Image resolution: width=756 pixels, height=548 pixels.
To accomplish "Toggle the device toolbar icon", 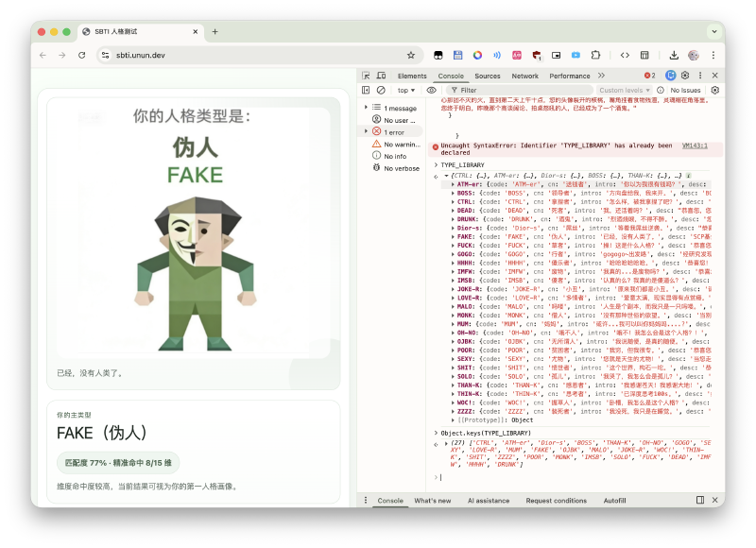I will pyautogui.click(x=383, y=76).
